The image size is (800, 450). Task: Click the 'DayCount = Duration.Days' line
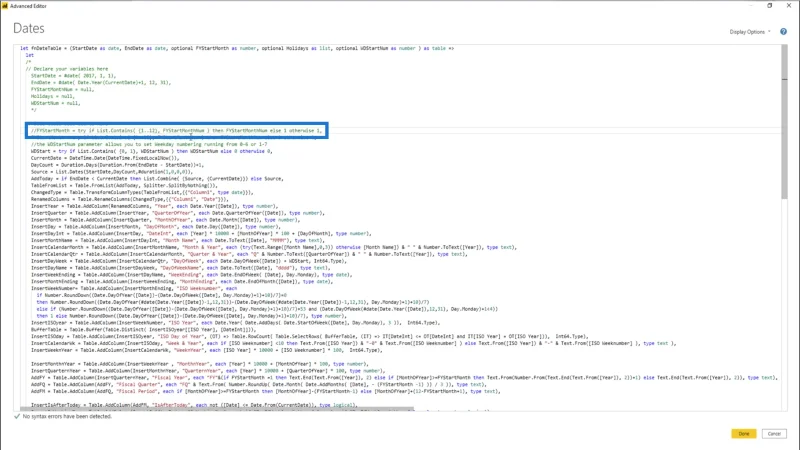[117, 165]
